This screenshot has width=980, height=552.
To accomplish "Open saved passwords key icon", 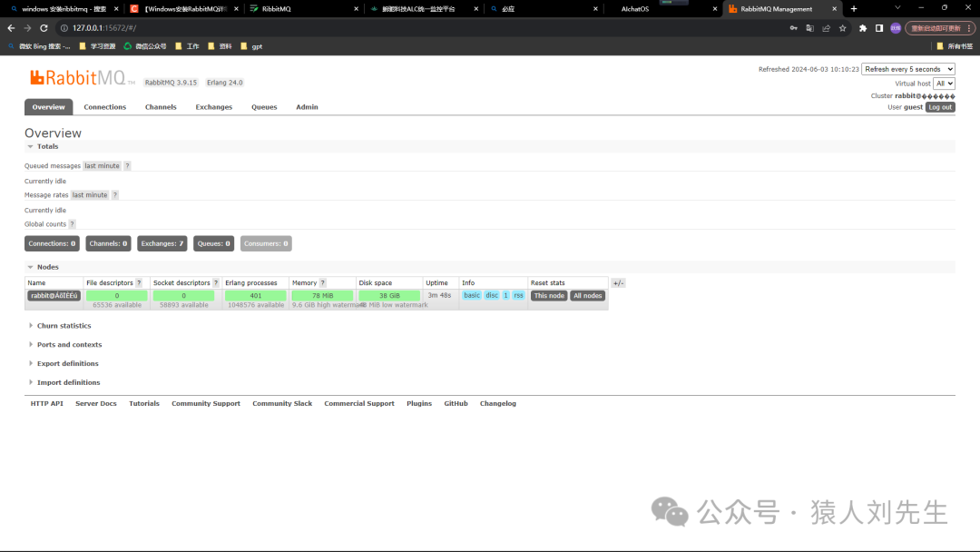I will pos(794,28).
